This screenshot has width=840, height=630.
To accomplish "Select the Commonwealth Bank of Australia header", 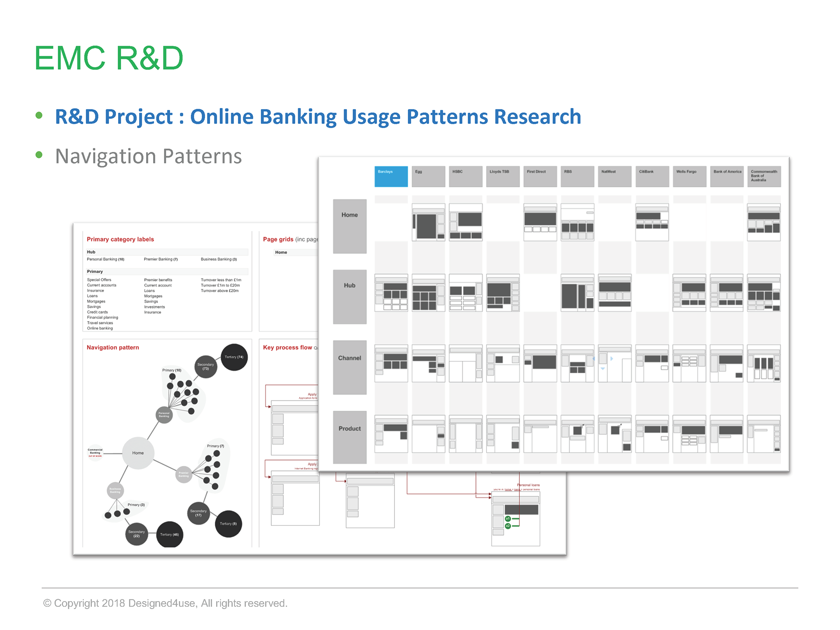I will (x=763, y=176).
